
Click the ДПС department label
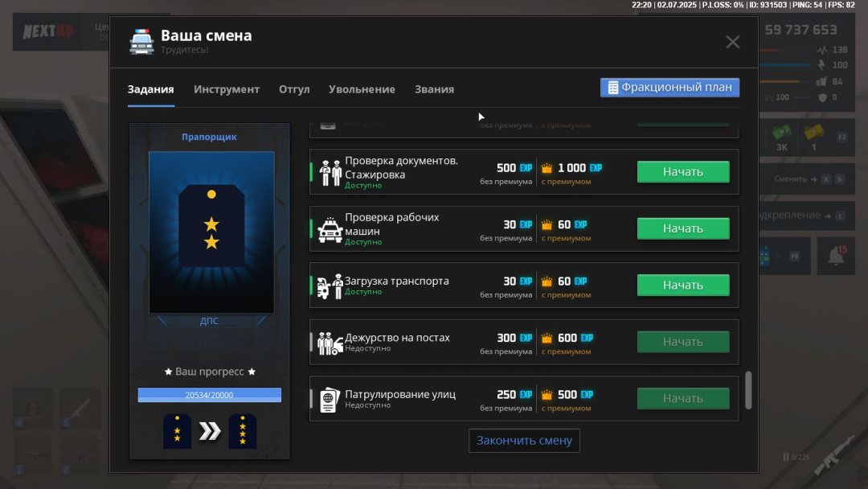coord(209,321)
